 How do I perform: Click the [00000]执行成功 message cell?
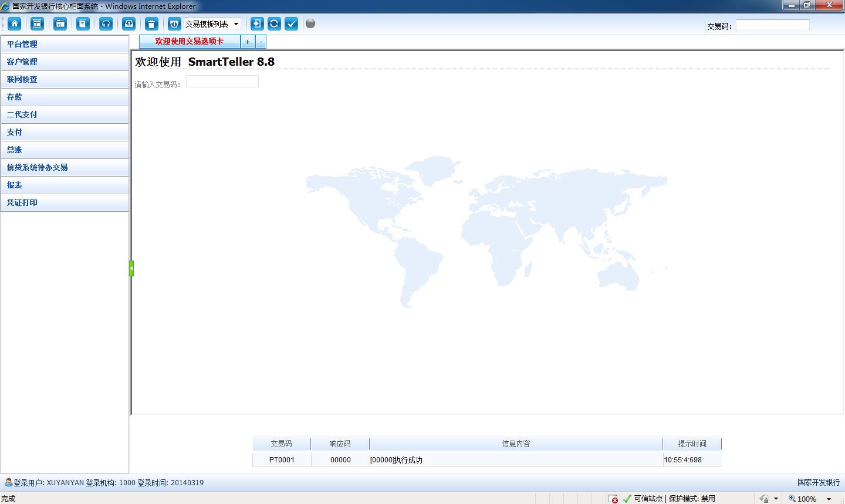[x=516, y=459]
